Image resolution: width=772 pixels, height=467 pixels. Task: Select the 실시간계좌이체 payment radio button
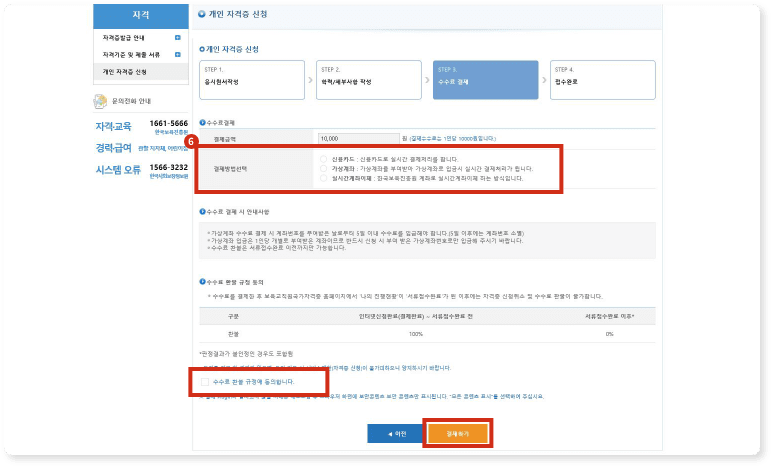tap(323, 178)
